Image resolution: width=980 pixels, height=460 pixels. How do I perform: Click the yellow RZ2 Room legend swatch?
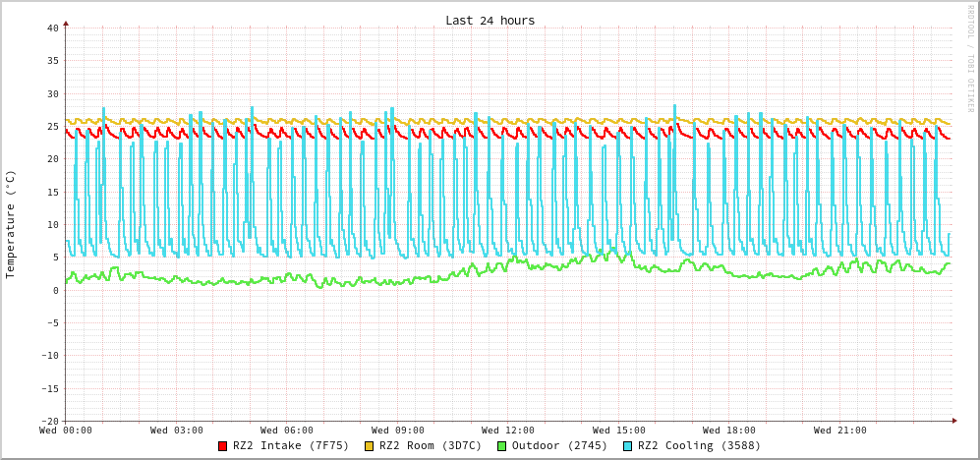(x=370, y=446)
